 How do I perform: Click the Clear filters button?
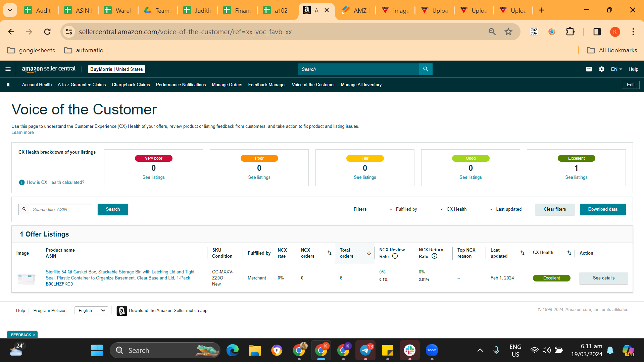[555, 209]
